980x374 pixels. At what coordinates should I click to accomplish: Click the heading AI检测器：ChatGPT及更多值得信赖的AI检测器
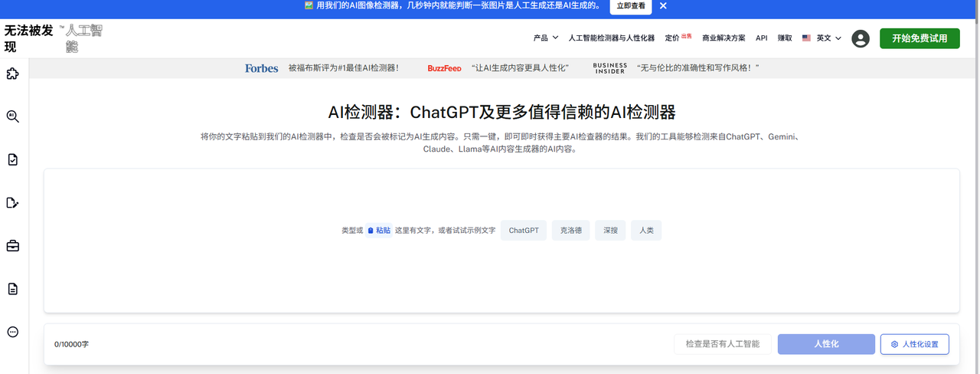(501, 112)
